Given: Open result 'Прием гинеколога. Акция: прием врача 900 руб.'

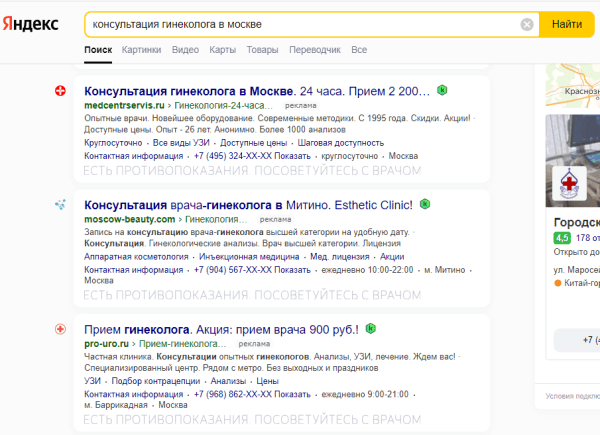Looking at the screenshot, I should [222, 330].
